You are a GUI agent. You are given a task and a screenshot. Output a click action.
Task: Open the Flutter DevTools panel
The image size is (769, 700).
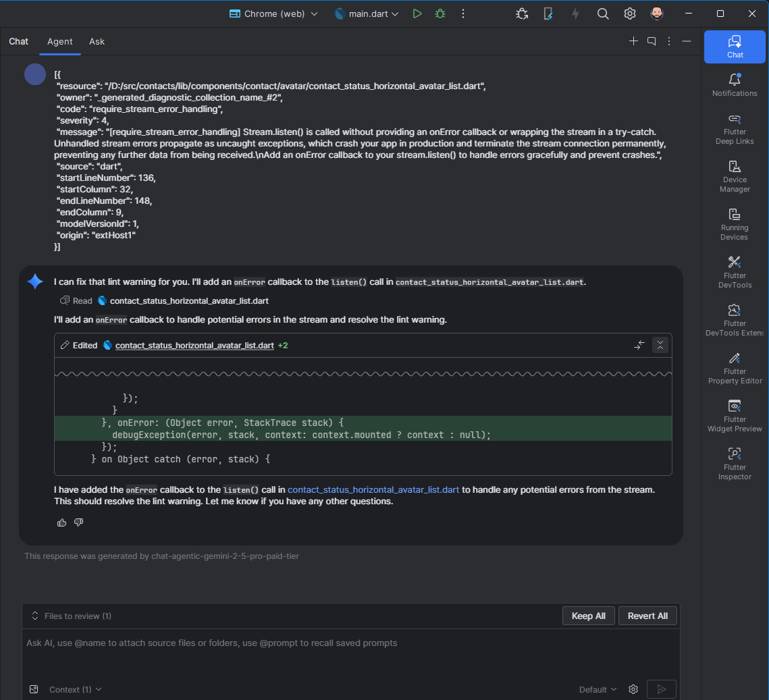click(x=734, y=271)
